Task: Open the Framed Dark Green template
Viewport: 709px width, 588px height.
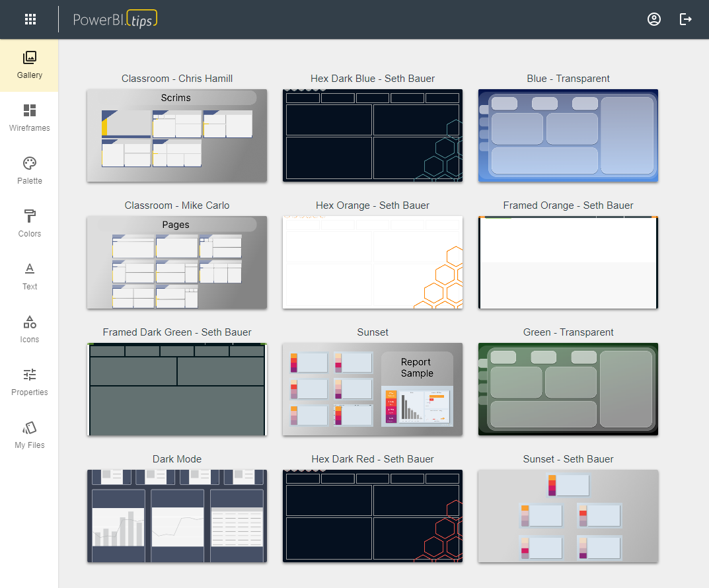Action: [176, 389]
